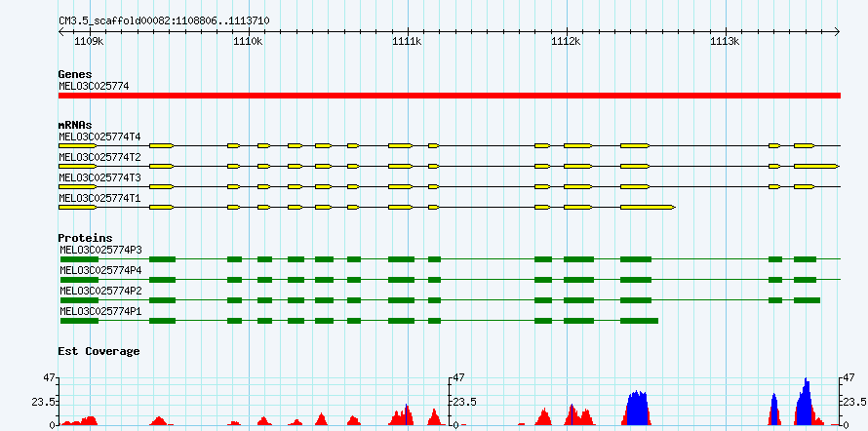Click the scaffold coordinates label CM3.5_scaffold00082
Image resolution: width=868 pixels, height=431 pixels.
click(x=165, y=20)
